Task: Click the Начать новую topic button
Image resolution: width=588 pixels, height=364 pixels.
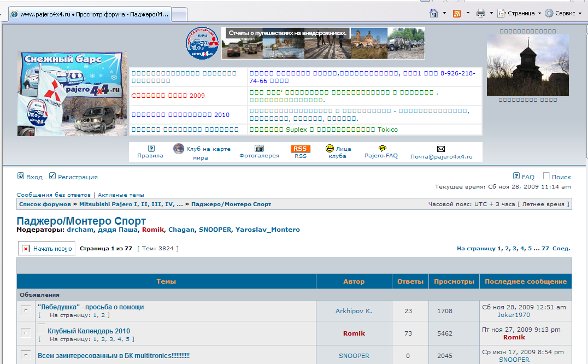Action: tap(47, 249)
